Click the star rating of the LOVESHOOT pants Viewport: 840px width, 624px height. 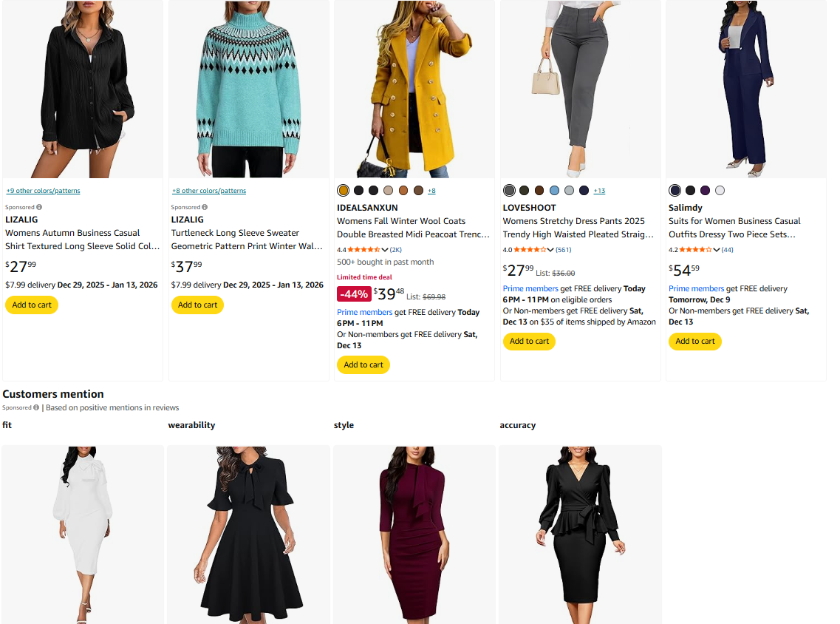pos(529,250)
